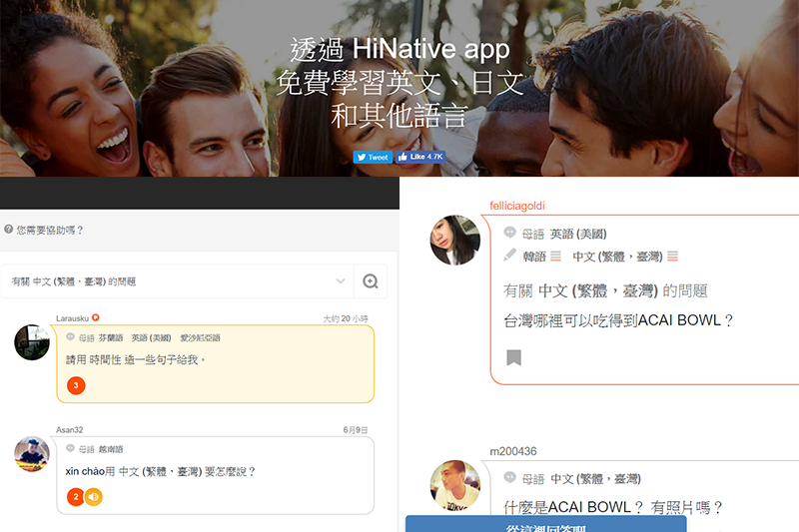Image resolution: width=799 pixels, height=532 pixels.
Task: Click the bookmark icon on felliciagoldi's question
Action: 513,357
